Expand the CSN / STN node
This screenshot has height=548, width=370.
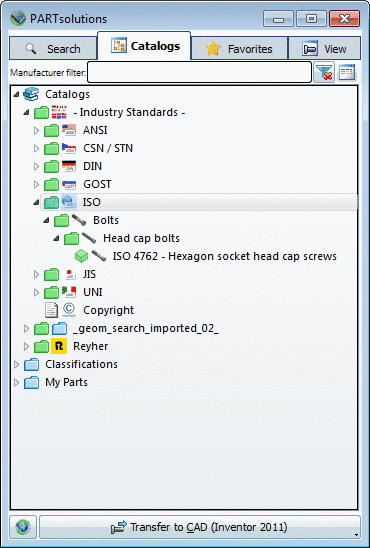36,149
